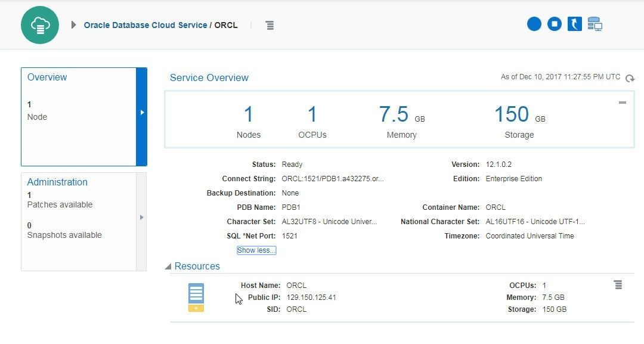Click the Resources section heading

click(197, 266)
